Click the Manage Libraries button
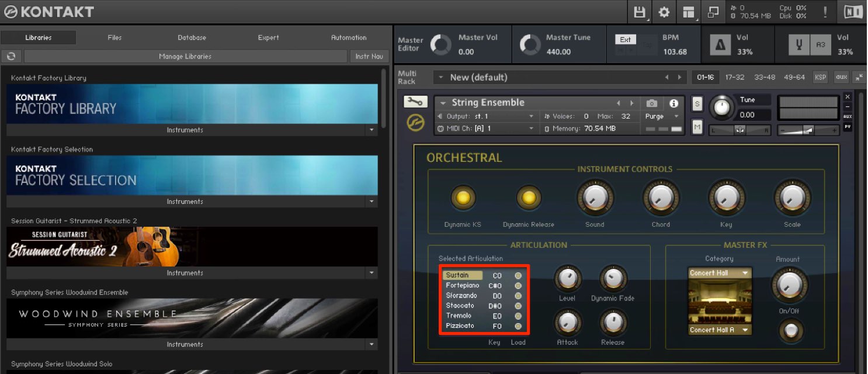 point(185,57)
